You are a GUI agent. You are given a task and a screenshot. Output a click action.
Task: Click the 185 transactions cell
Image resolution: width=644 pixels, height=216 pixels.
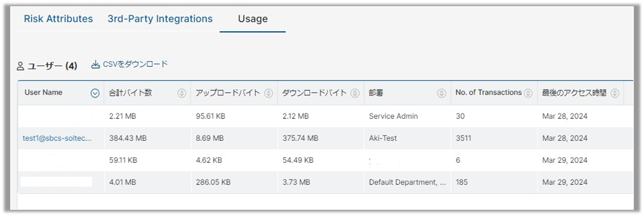494,182
